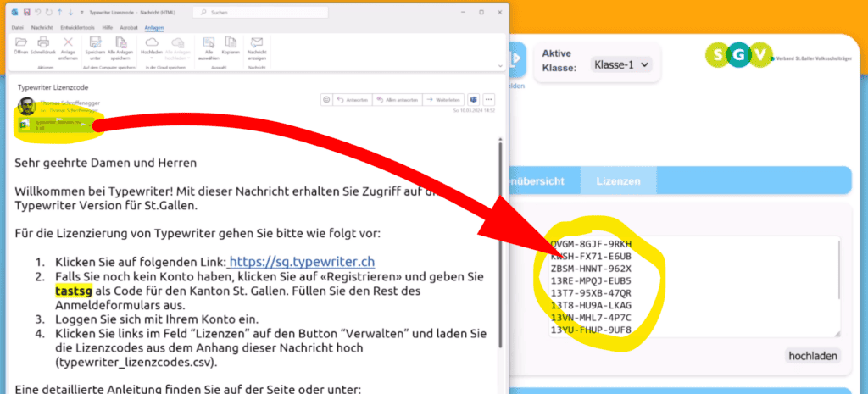
Task: Click the emoji reaction smiley button
Action: tap(326, 100)
